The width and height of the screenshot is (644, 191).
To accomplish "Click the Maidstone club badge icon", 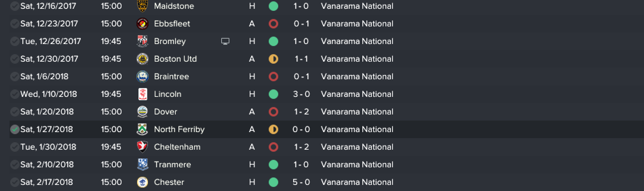I will click(x=143, y=6).
